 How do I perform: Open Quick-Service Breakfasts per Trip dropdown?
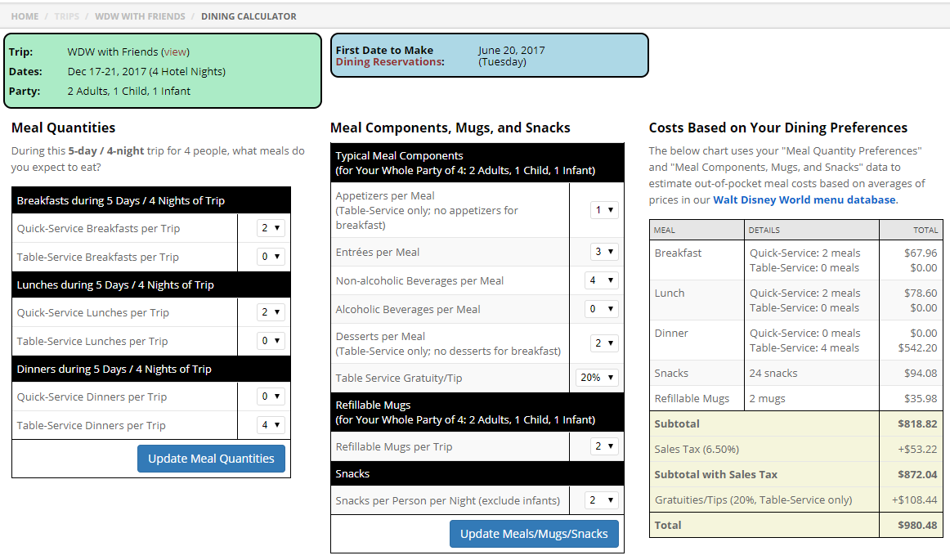[271, 228]
